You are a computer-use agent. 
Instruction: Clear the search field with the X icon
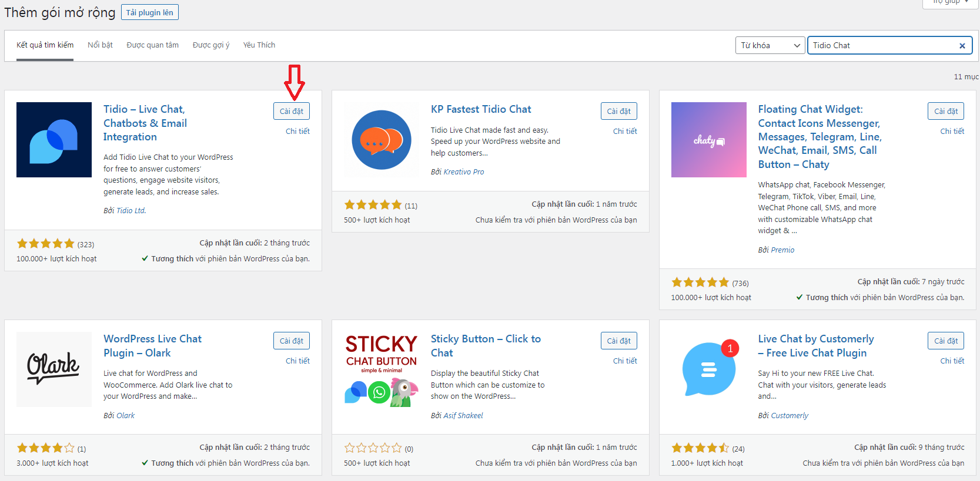coord(962,46)
